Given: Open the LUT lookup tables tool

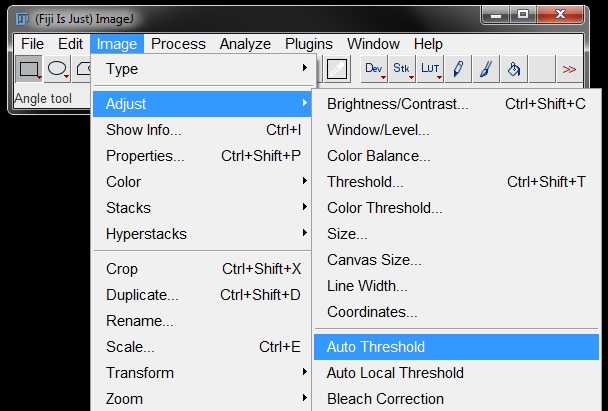Looking at the screenshot, I should click(431, 69).
